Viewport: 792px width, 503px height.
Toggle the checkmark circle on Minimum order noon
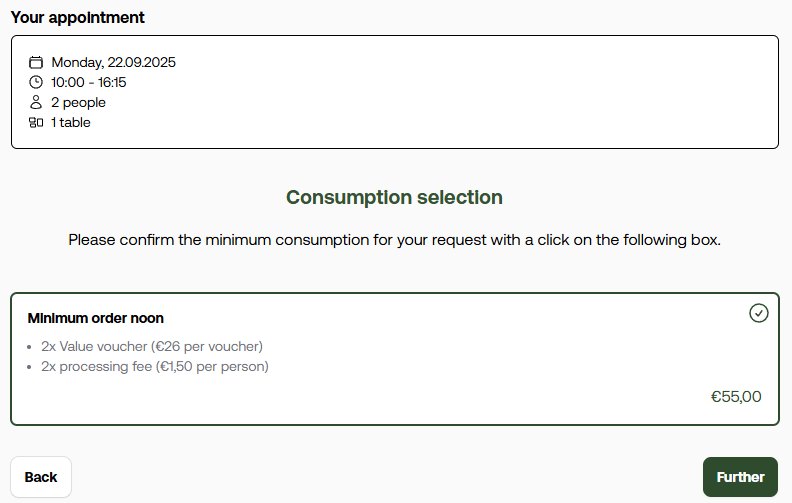(x=759, y=313)
